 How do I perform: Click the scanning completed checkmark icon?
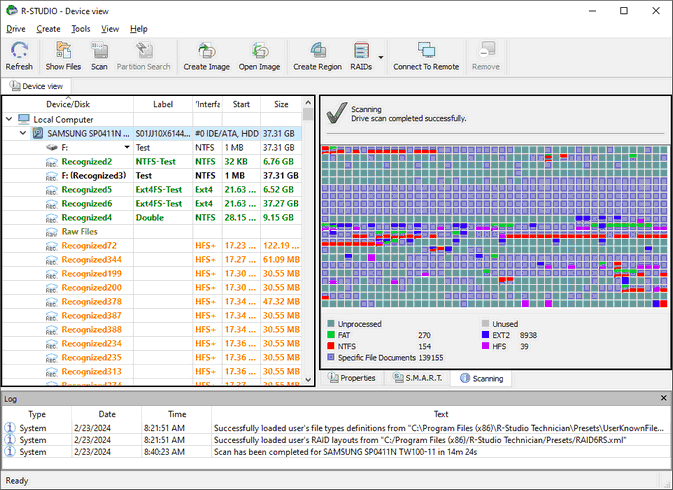tap(336, 113)
